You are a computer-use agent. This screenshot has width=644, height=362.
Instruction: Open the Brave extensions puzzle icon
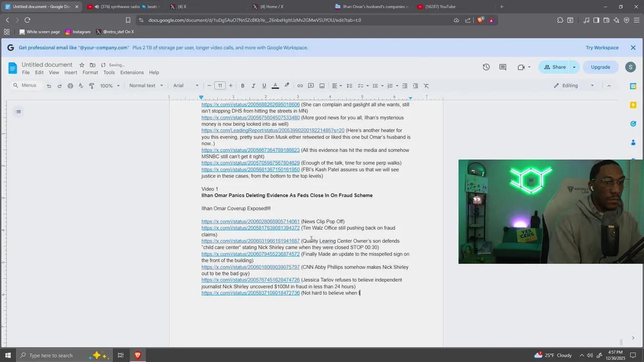pos(560,20)
